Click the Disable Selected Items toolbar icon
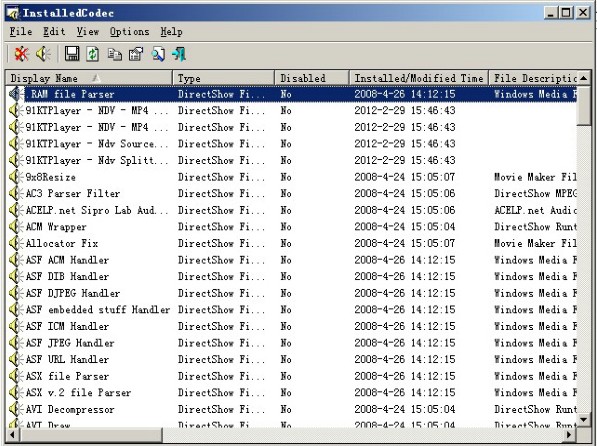The height and width of the screenshot is (446, 597). pos(21,54)
